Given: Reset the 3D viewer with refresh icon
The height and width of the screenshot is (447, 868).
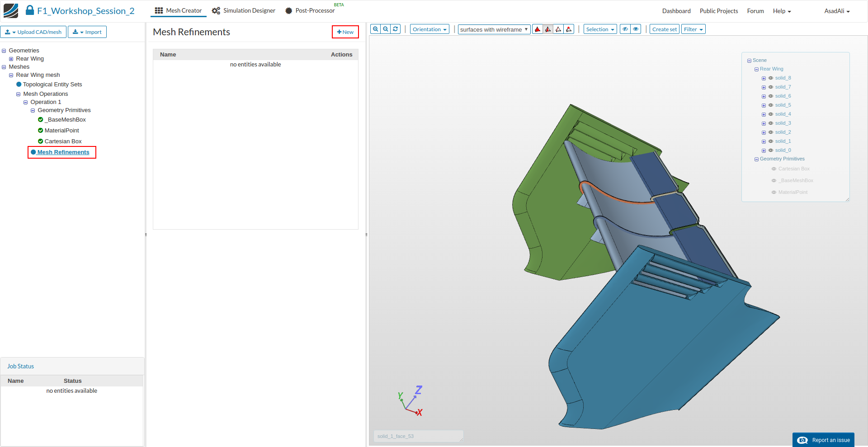Looking at the screenshot, I should point(396,29).
